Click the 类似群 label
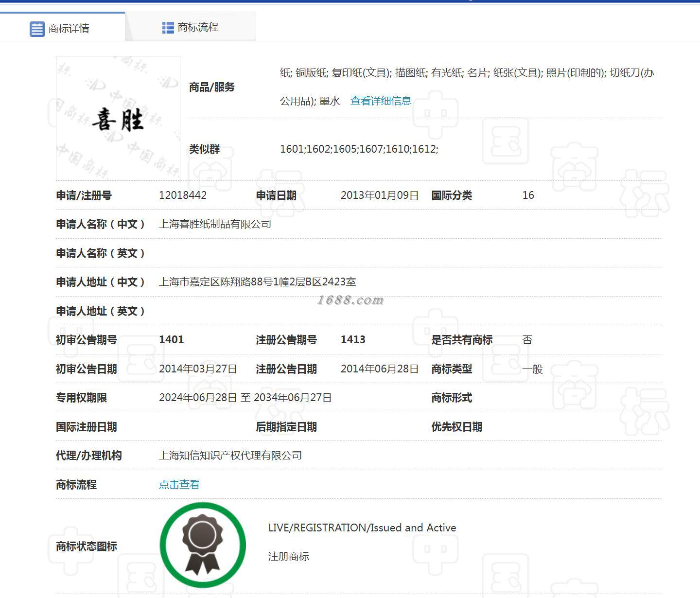Viewport: 700px width, 598px height. point(205,149)
